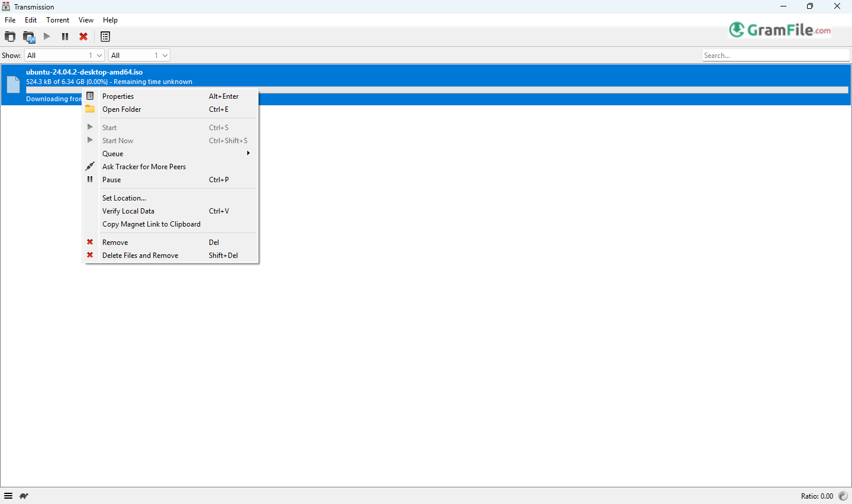The image size is (852, 504).
Task: Expand the Queue submenu
Action: coord(172,154)
